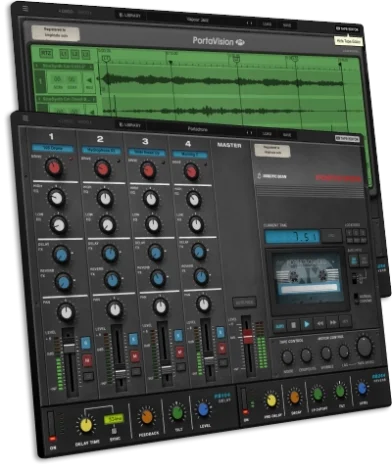Screen dimensions: 392x470
Task: Click the L1 locator button in tape editor
Action: (63, 54)
